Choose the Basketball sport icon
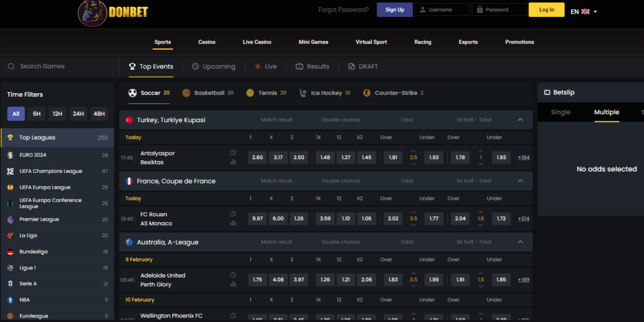 tap(186, 93)
